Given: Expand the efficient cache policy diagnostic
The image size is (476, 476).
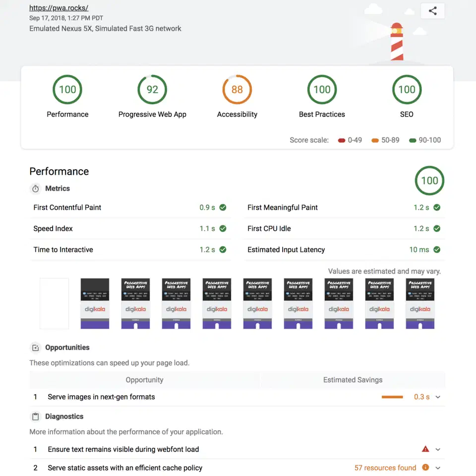Looking at the screenshot, I should tap(437, 468).
